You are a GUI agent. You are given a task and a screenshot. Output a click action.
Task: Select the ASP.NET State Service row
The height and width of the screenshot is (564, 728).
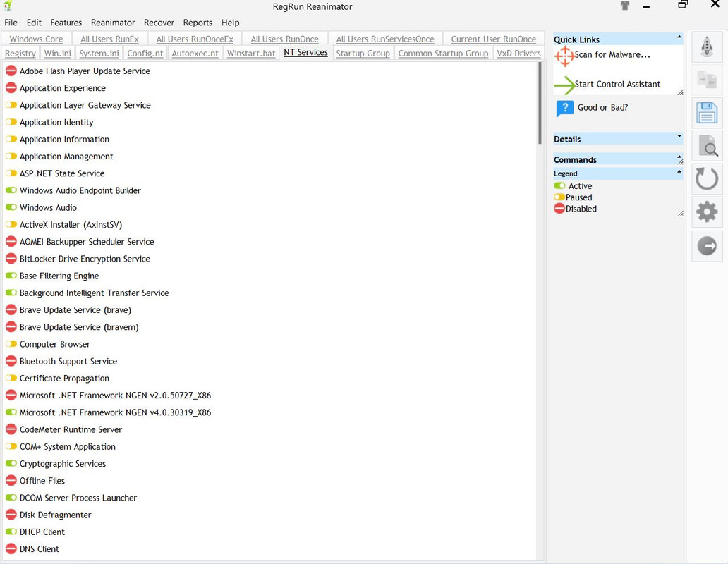pyautogui.click(x=269, y=173)
